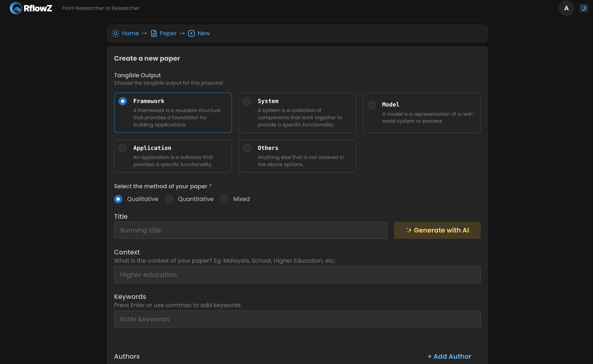Click the Running title input field
Screen dimensions: 593x364
tap(250, 230)
